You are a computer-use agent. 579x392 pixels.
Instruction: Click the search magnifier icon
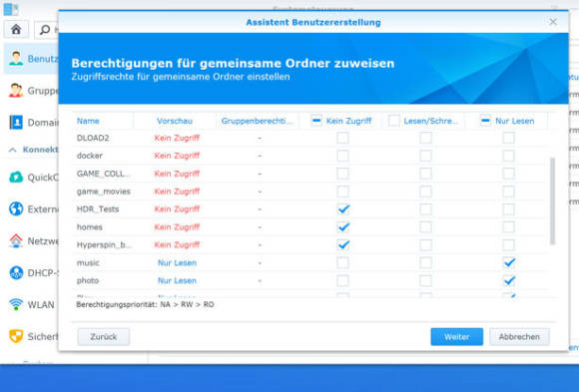coord(45,30)
